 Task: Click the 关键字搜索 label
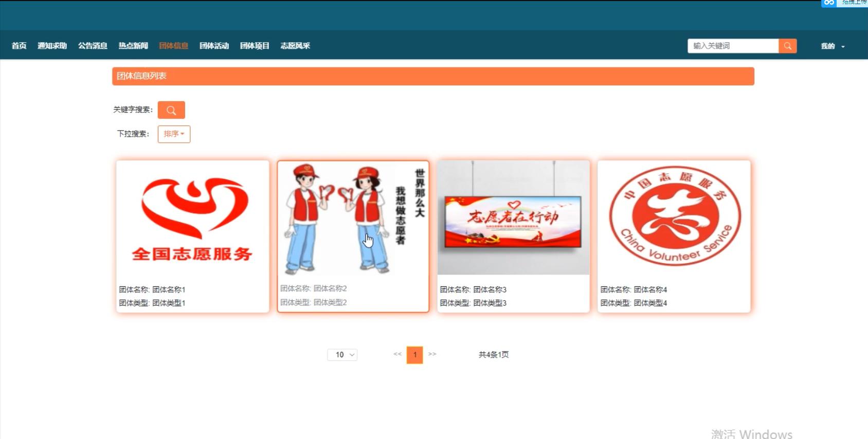click(x=133, y=110)
